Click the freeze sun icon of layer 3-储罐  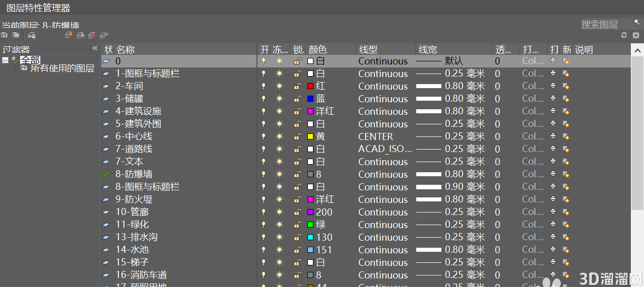coord(280,99)
